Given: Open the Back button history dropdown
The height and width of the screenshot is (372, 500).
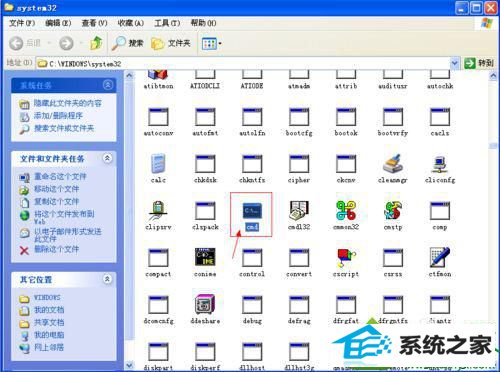Looking at the screenshot, I should [x=49, y=43].
